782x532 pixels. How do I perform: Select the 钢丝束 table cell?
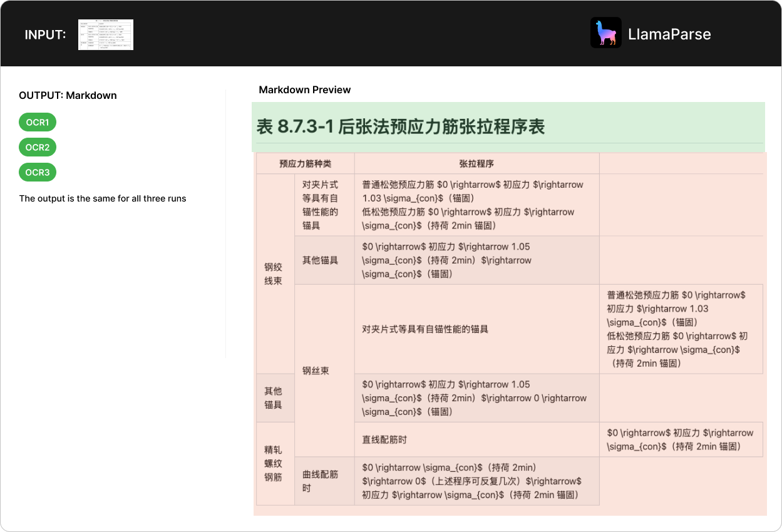click(316, 371)
